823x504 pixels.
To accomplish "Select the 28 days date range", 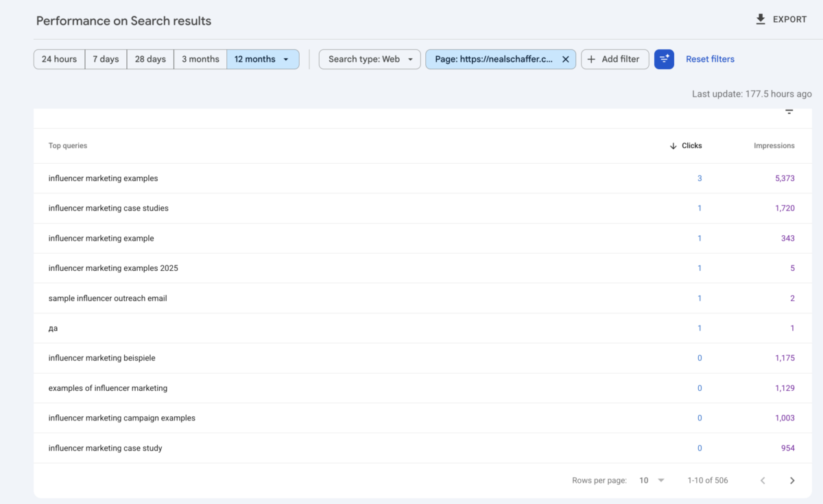I will coord(150,59).
